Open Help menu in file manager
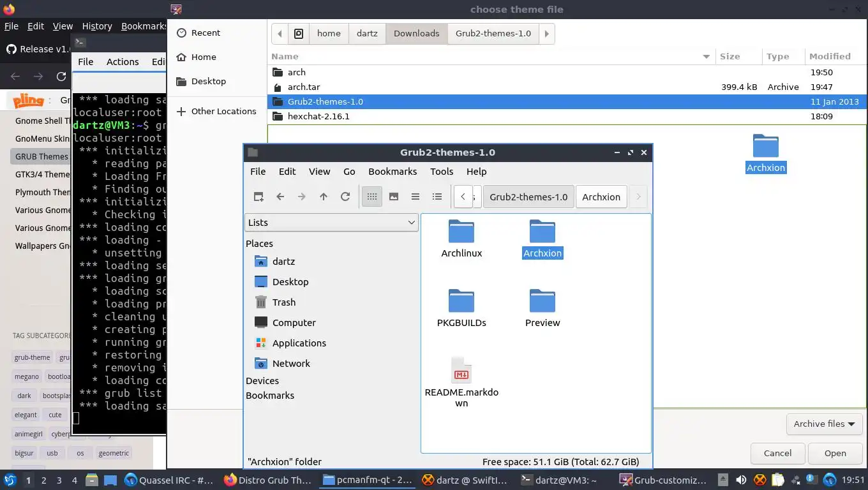Screen dimensions: 868x490 click(x=476, y=172)
